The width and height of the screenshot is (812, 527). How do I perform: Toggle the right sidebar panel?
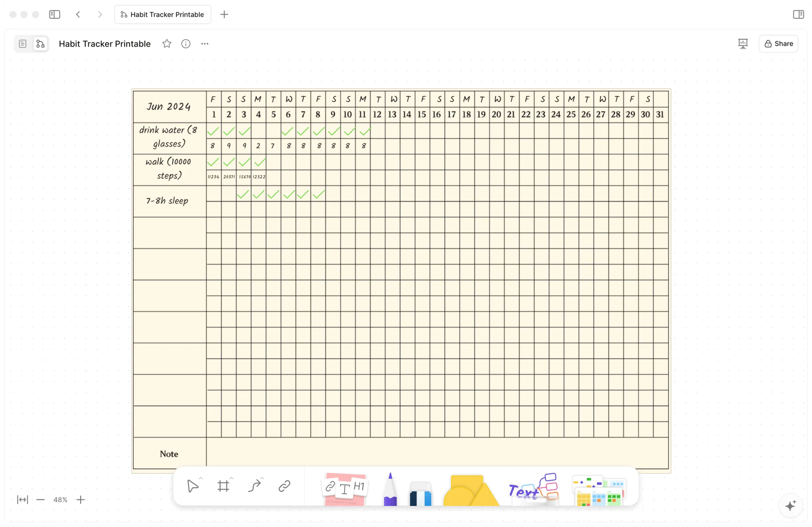point(798,14)
